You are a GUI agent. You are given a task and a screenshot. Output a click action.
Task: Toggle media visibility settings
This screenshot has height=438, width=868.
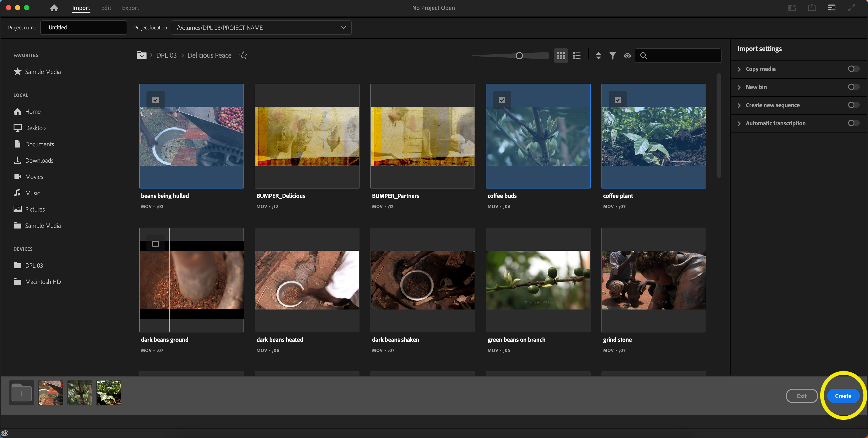(x=627, y=55)
